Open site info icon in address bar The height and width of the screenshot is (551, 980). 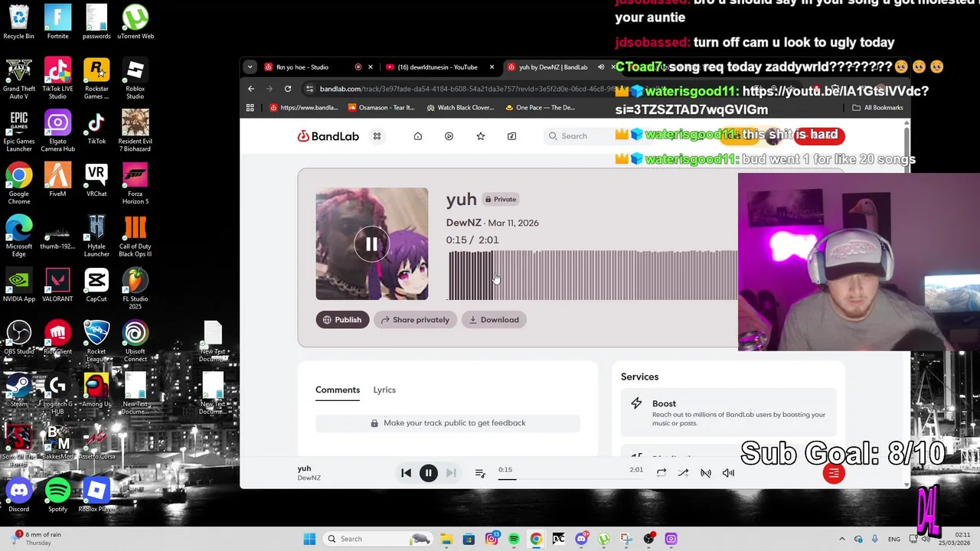pyautogui.click(x=309, y=89)
